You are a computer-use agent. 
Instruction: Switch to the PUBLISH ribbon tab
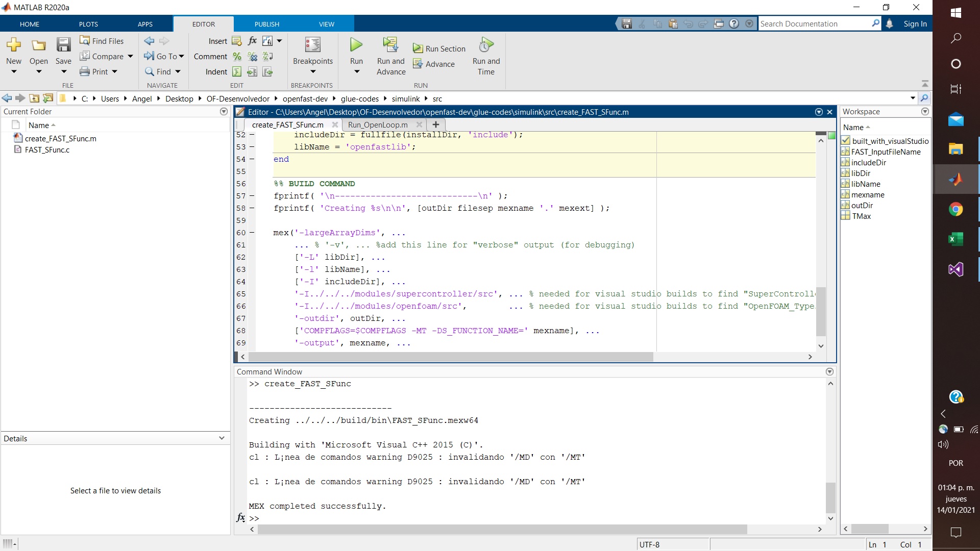pyautogui.click(x=266, y=23)
